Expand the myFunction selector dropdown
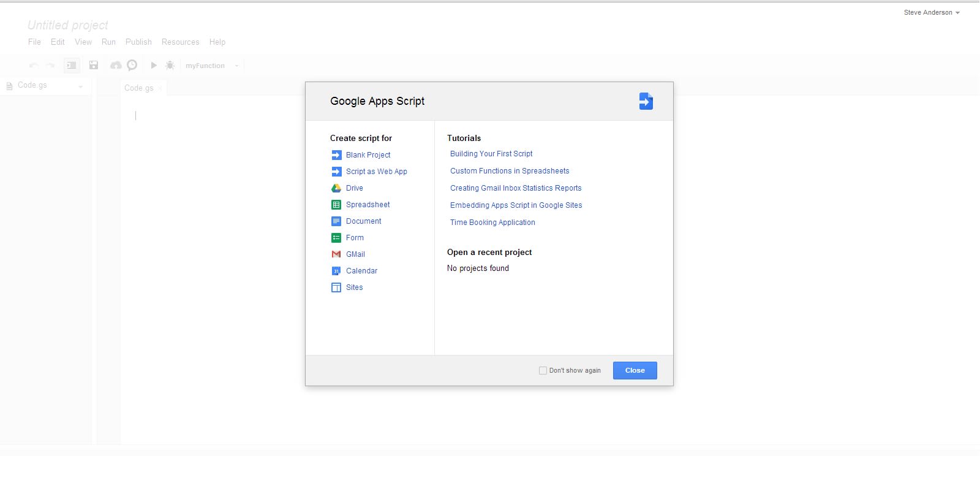This screenshot has width=980, height=491. [x=236, y=66]
